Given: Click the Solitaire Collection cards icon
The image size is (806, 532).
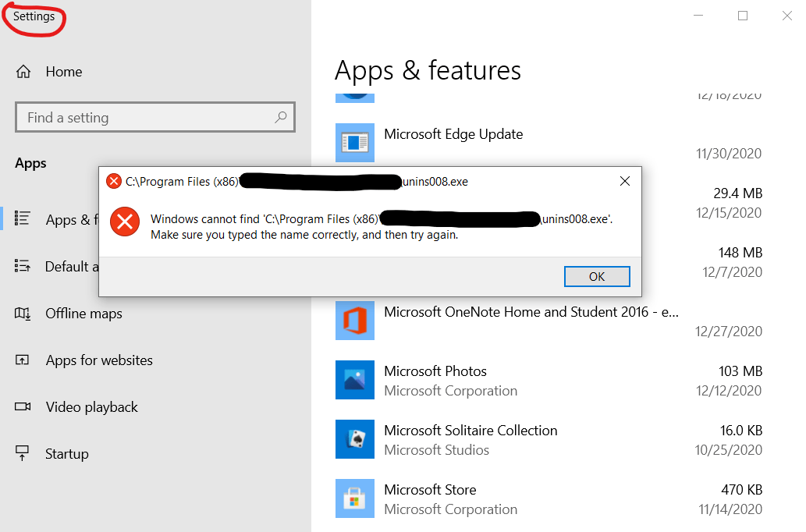Looking at the screenshot, I should (355, 439).
